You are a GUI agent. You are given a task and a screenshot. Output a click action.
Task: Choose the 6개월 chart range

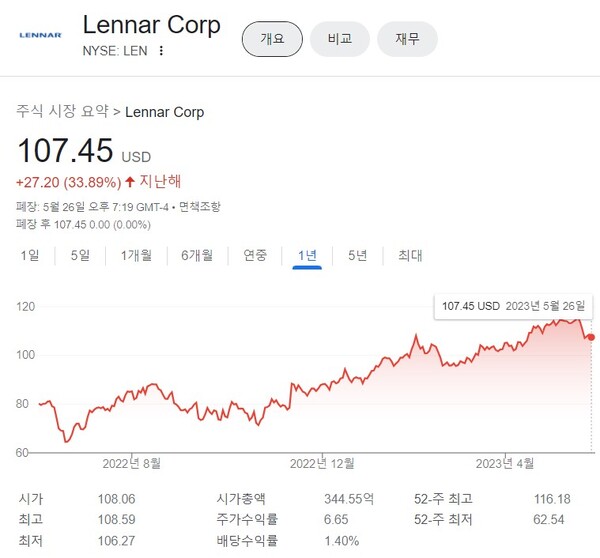(x=197, y=256)
